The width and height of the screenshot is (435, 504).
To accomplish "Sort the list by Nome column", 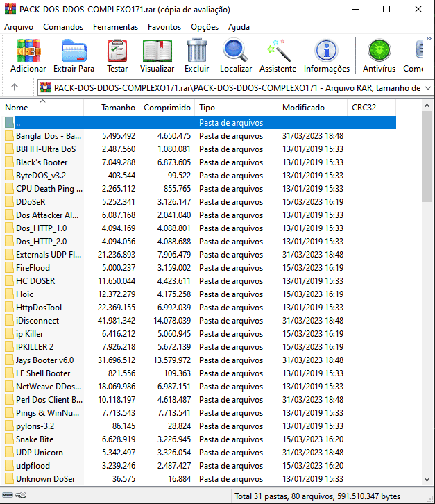I will (42, 108).
